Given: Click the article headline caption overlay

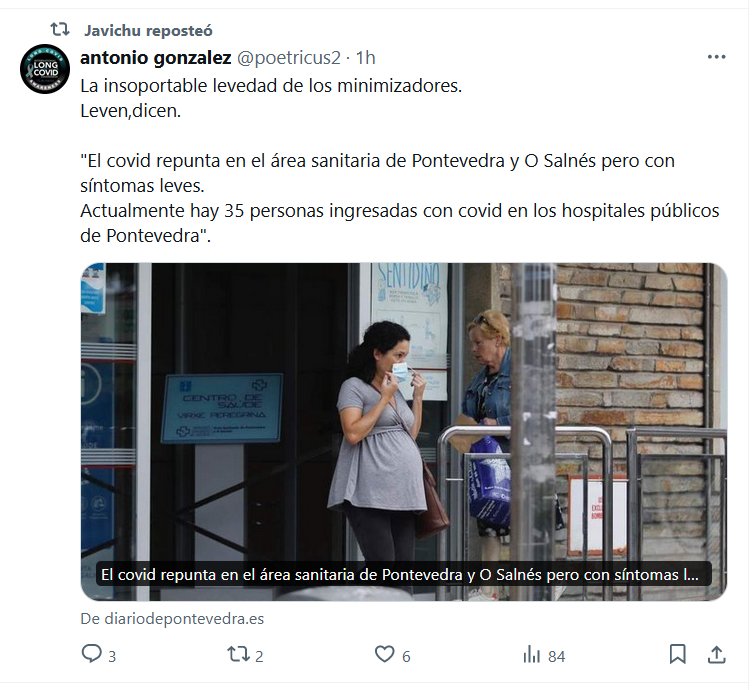Looking at the screenshot, I should (404, 574).
